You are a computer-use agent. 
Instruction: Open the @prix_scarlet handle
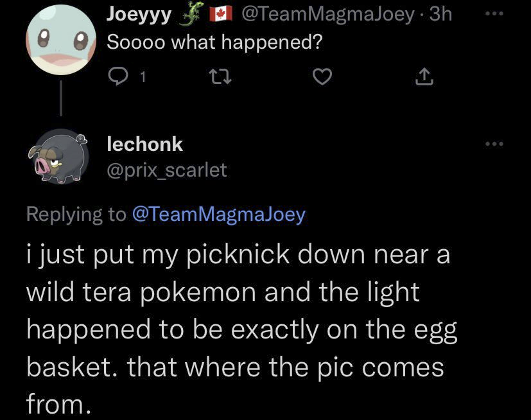pyautogui.click(x=166, y=170)
